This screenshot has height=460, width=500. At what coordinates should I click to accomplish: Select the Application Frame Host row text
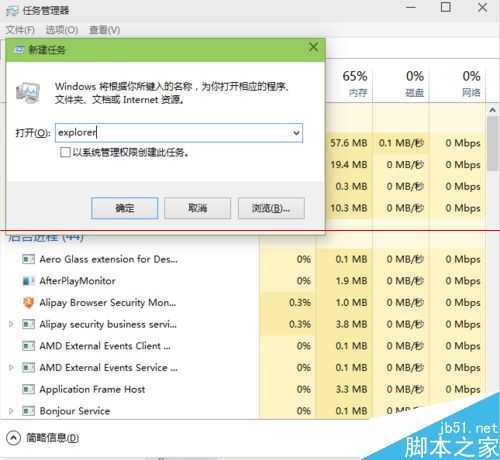click(x=92, y=389)
